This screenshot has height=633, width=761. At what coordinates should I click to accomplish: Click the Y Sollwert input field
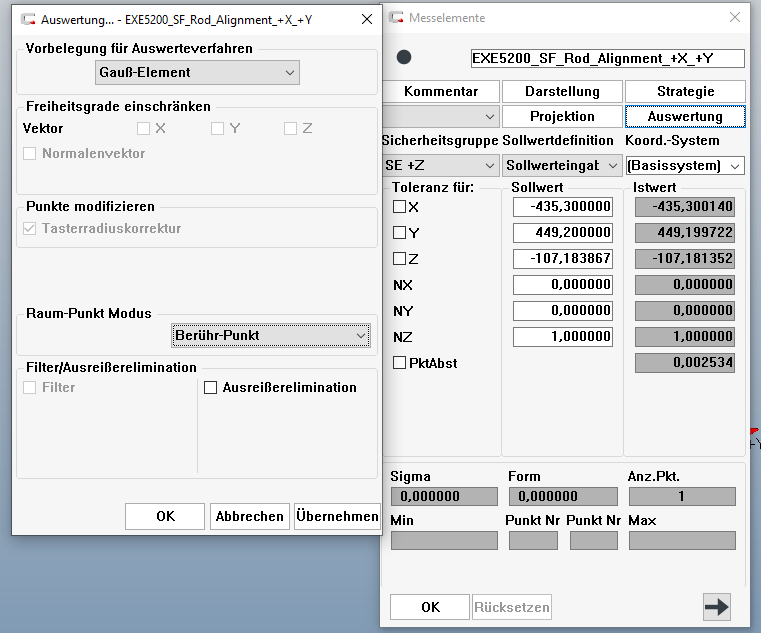tap(562, 233)
